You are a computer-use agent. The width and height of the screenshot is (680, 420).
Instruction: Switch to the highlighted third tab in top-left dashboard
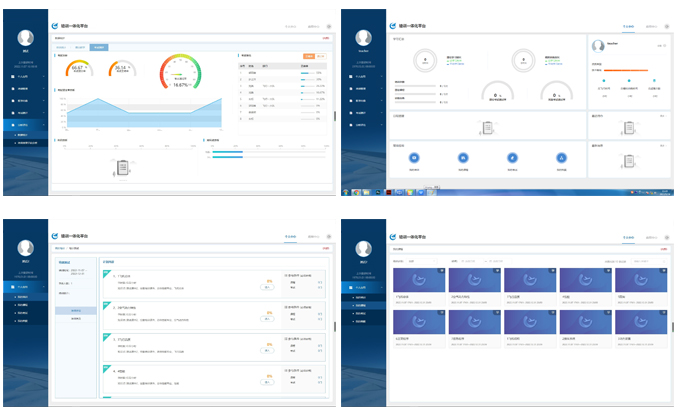coord(97,47)
